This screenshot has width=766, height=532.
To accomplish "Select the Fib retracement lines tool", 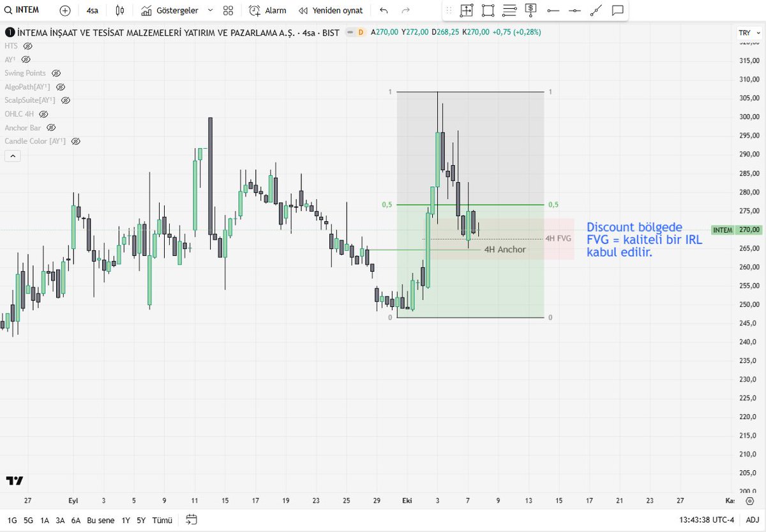I will coord(509,10).
